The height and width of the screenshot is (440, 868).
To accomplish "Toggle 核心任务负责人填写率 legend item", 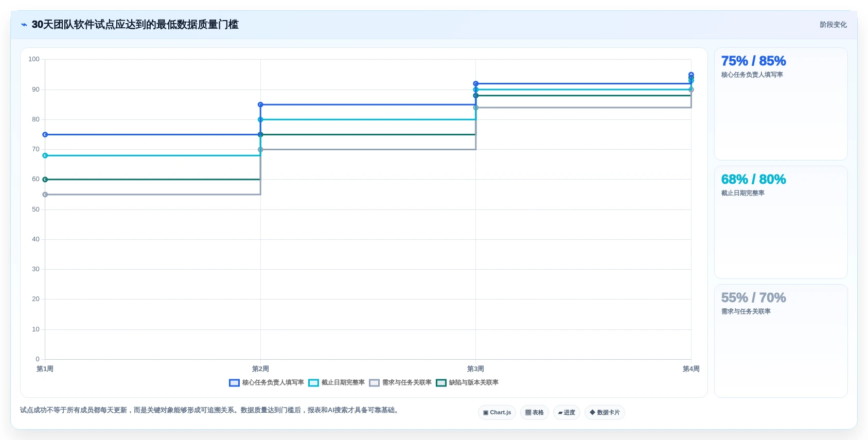I will click(267, 382).
